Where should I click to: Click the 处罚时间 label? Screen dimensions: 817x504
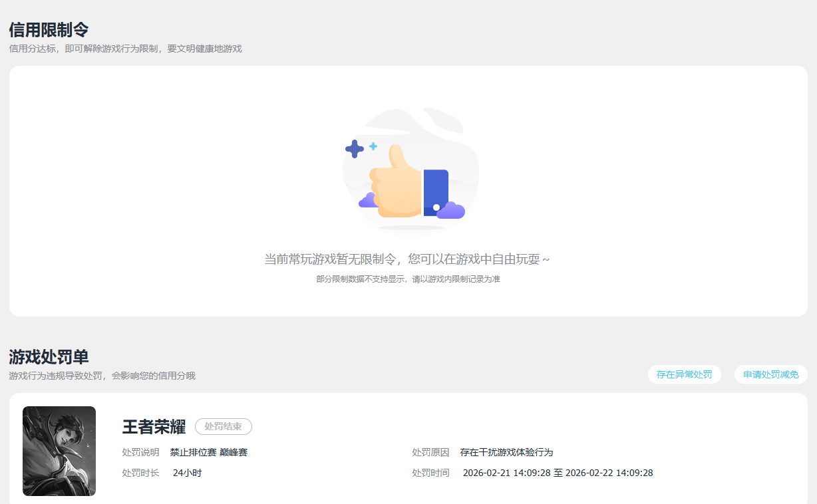(430, 473)
